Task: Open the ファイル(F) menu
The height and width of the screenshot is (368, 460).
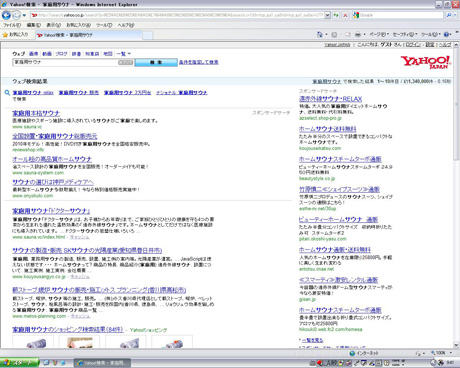Action: point(12,25)
